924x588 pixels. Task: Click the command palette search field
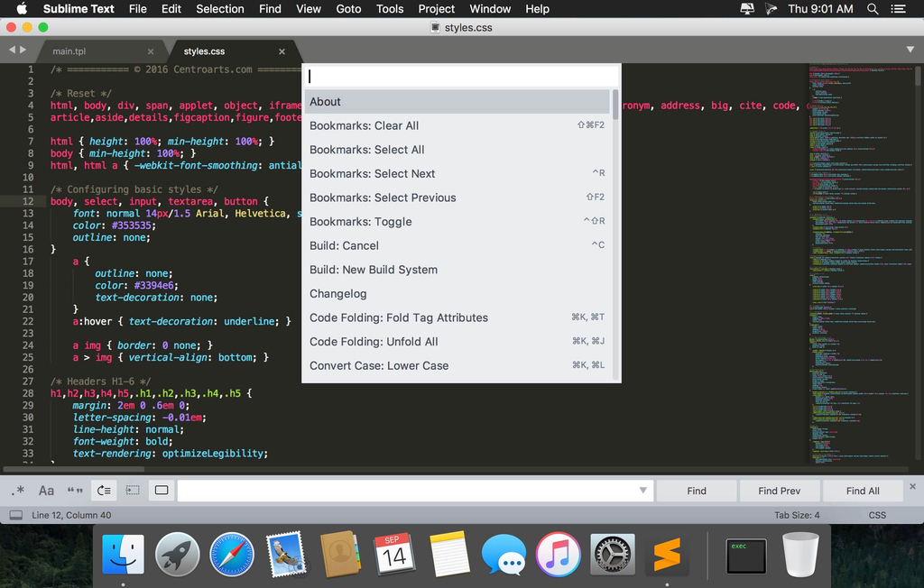(x=460, y=77)
